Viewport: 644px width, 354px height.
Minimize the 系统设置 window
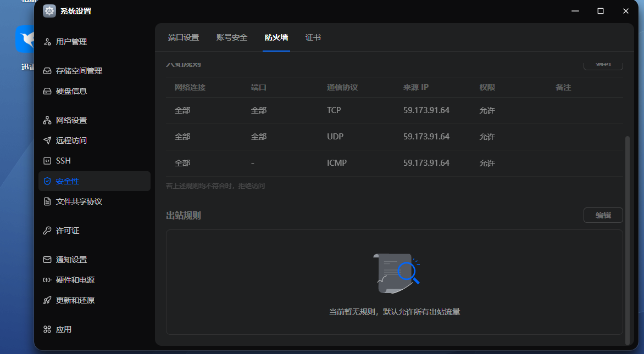(575, 11)
